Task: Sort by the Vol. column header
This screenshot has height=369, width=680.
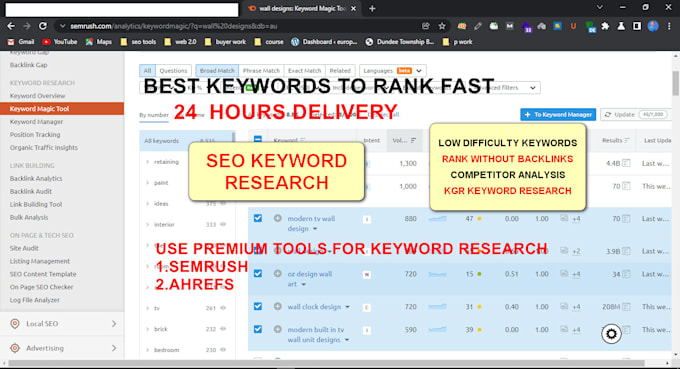Action: point(404,140)
